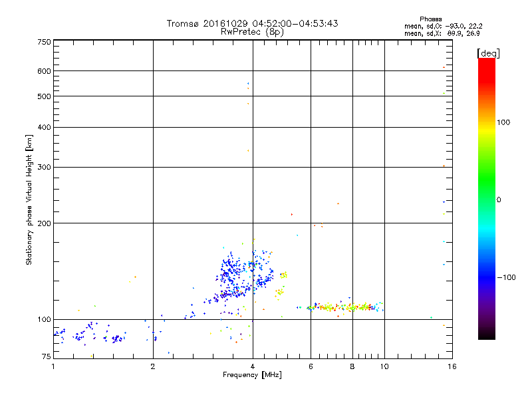The width and height of the screenshot is (532, 399).
Task: Click the y-axis tick label "75"
Action: (46, 356)
